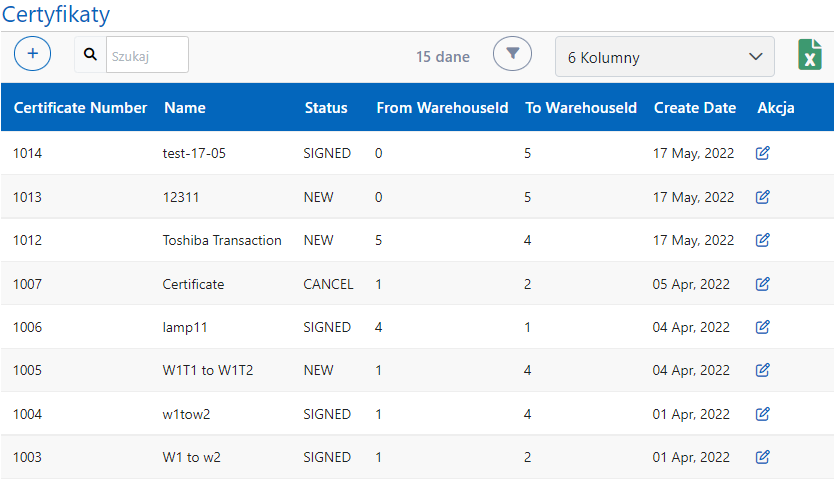Open the edit icon for certificate 1007

tap(763, 284)
